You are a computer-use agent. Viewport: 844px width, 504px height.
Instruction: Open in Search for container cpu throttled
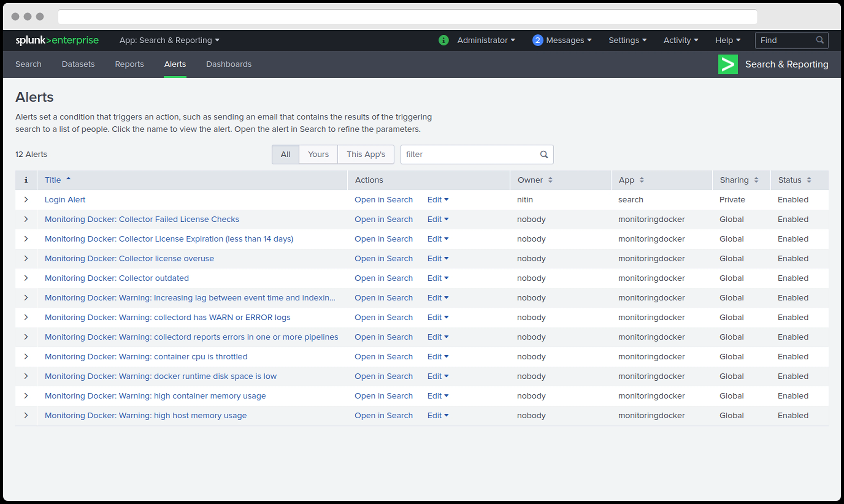point(383,357)
